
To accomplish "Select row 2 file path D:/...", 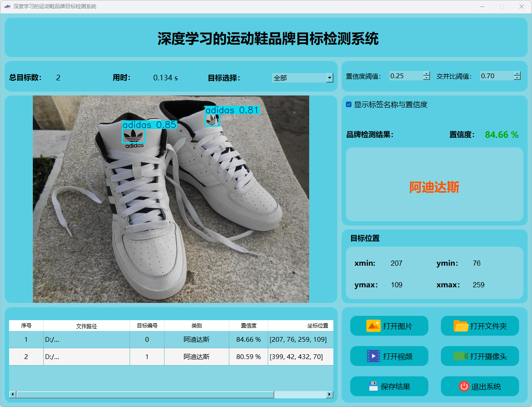I will pyautogui.click(x=87, y=357).
